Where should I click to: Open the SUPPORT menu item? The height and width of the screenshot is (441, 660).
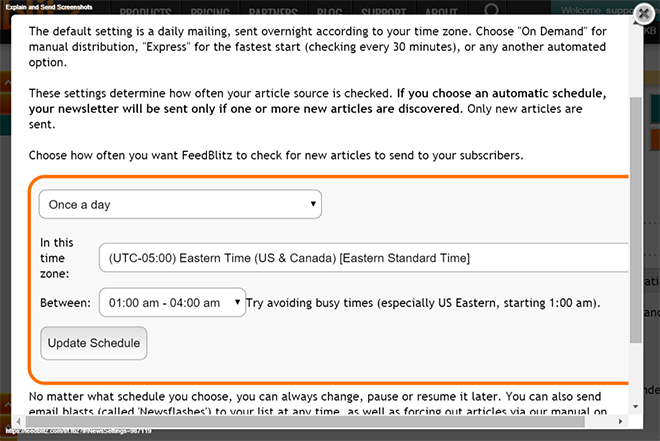pos(383,11)
